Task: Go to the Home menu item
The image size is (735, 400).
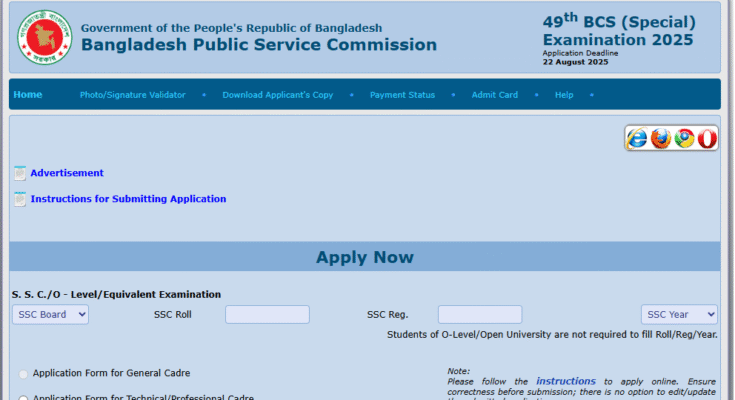Action: [x=28, y=95]
